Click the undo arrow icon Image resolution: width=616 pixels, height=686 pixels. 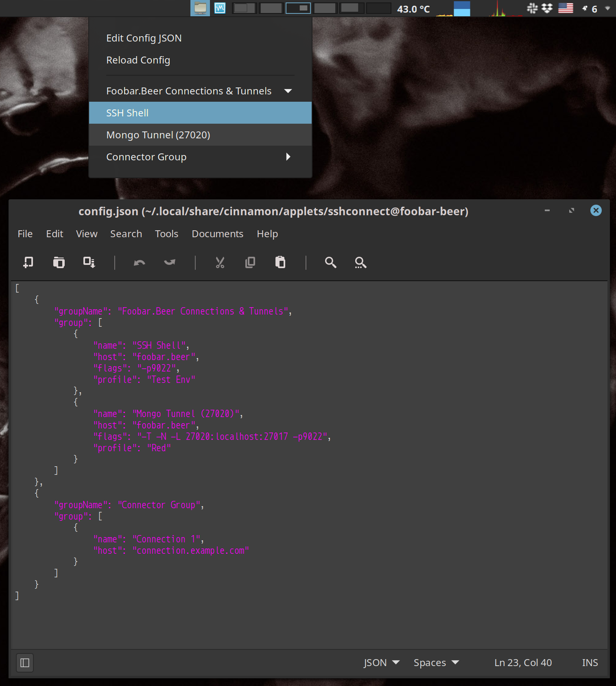pyautogui.click(x=139, y=262)
